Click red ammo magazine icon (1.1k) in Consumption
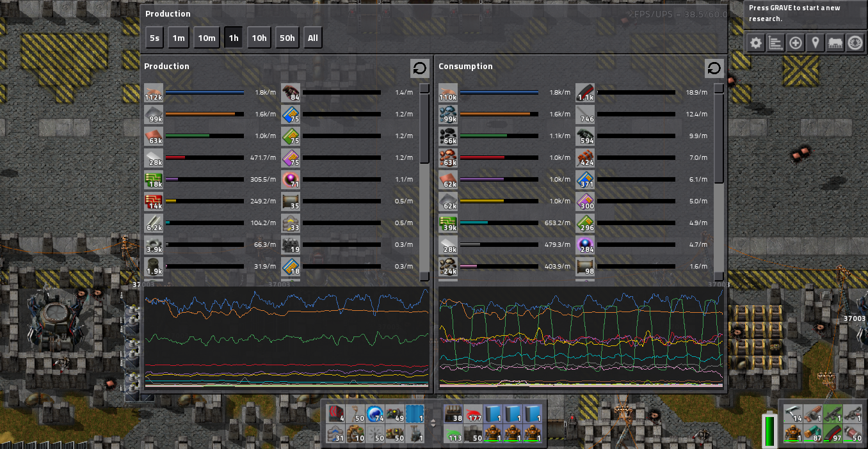Screen dimensions: 868x449 point(585,93)
